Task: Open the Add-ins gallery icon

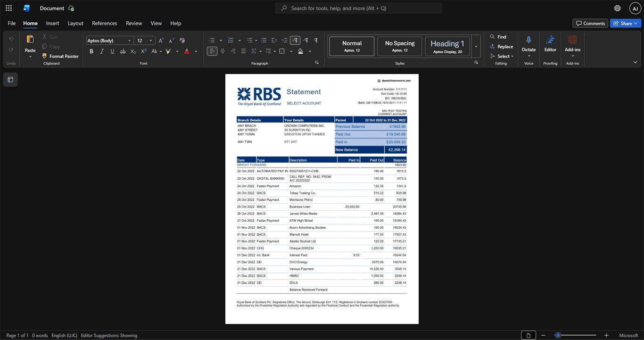Action: tap(572, 40)
